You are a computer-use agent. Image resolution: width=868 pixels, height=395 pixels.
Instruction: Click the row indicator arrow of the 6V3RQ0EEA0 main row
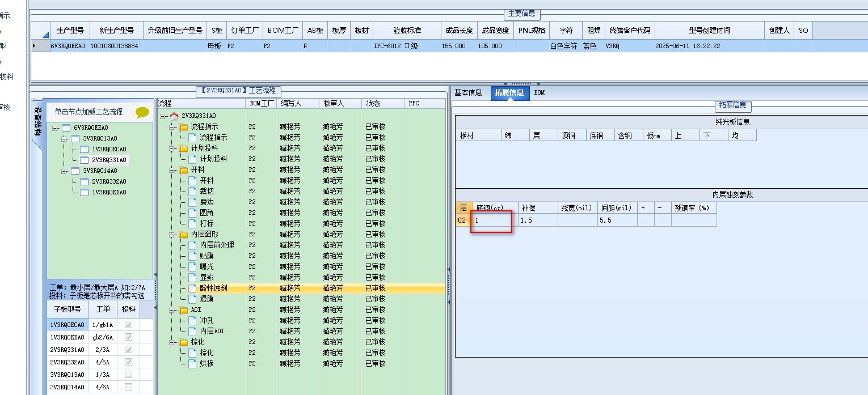(x=35, y=46)
